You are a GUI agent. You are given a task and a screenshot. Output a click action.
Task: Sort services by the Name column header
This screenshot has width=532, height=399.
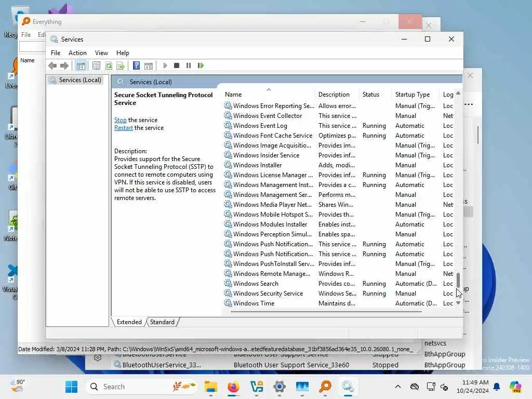(x=269, y=95)
